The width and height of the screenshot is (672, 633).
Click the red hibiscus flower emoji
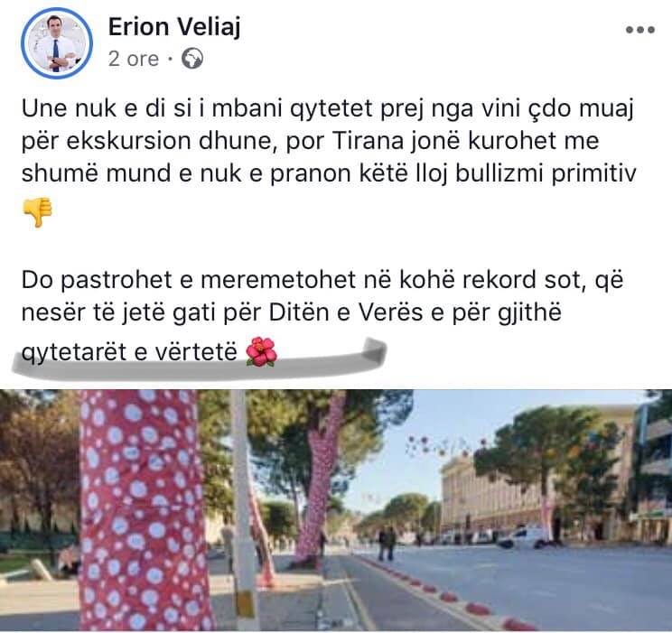point(261,351)
